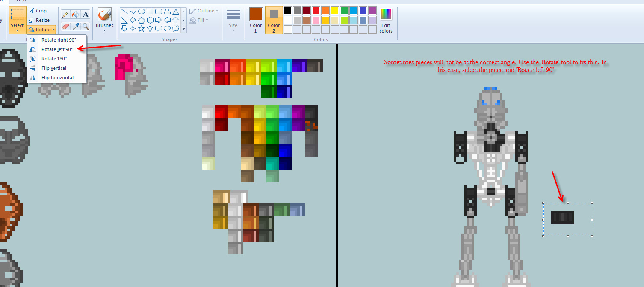Activate the Magnifier tool

[x=86, y=26]
